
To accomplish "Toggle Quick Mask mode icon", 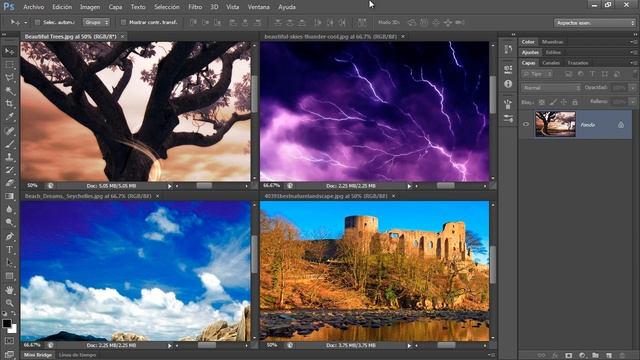I will 9,341.
